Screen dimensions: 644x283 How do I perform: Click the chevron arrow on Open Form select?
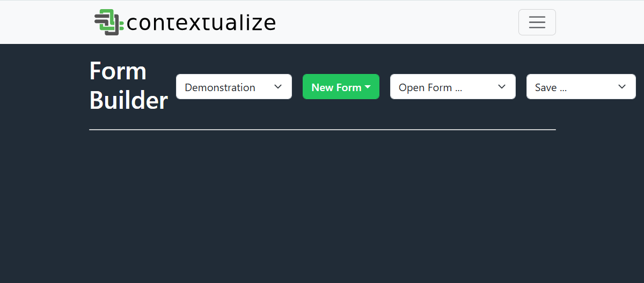(x=502, y=87)
